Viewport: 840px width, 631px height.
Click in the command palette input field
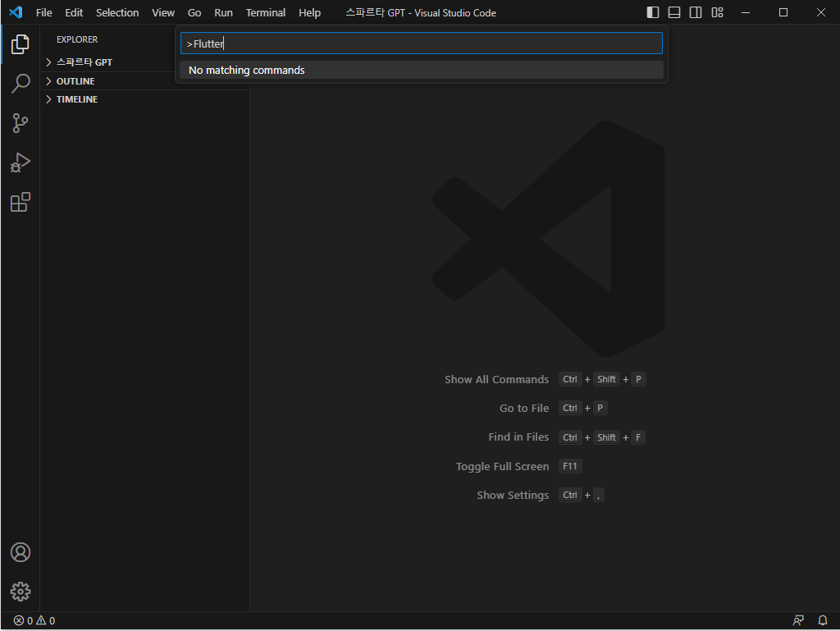pos(422,43)
